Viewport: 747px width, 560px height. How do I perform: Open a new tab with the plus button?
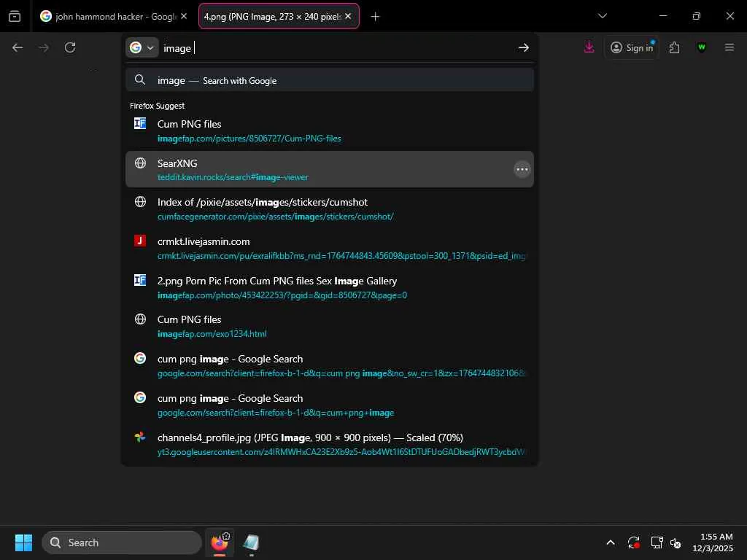pos(376,17)
